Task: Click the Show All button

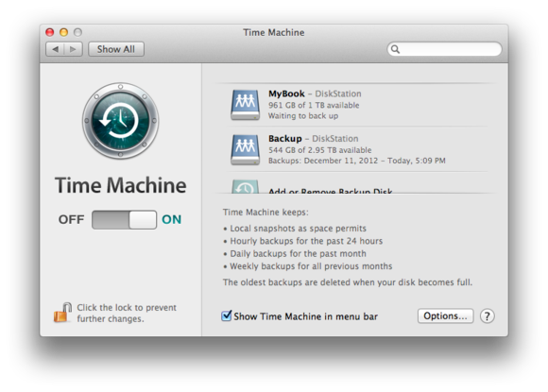Action: pyautogui.click(x=116, y=49)
